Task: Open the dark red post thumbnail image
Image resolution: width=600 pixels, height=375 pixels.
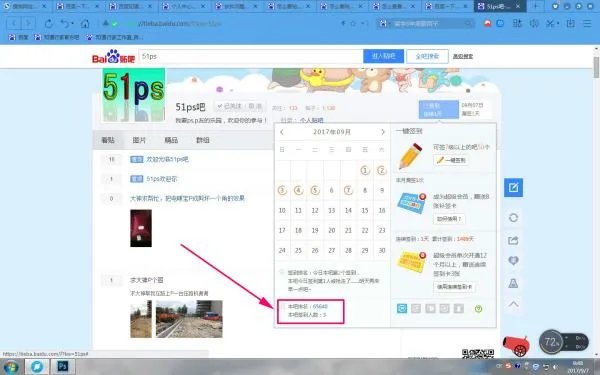Action: click(x=141, y=228)
